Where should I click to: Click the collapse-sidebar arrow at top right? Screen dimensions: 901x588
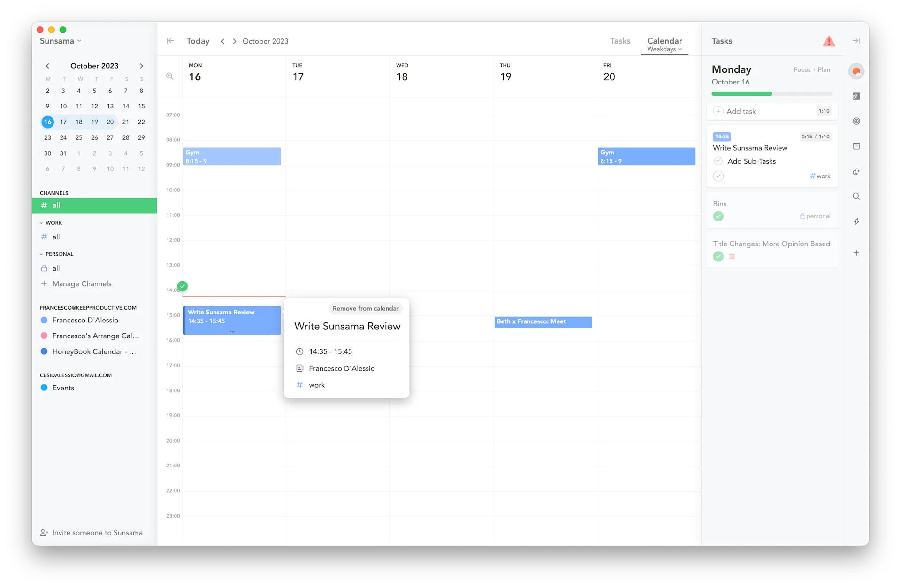(x=856, y=41)
